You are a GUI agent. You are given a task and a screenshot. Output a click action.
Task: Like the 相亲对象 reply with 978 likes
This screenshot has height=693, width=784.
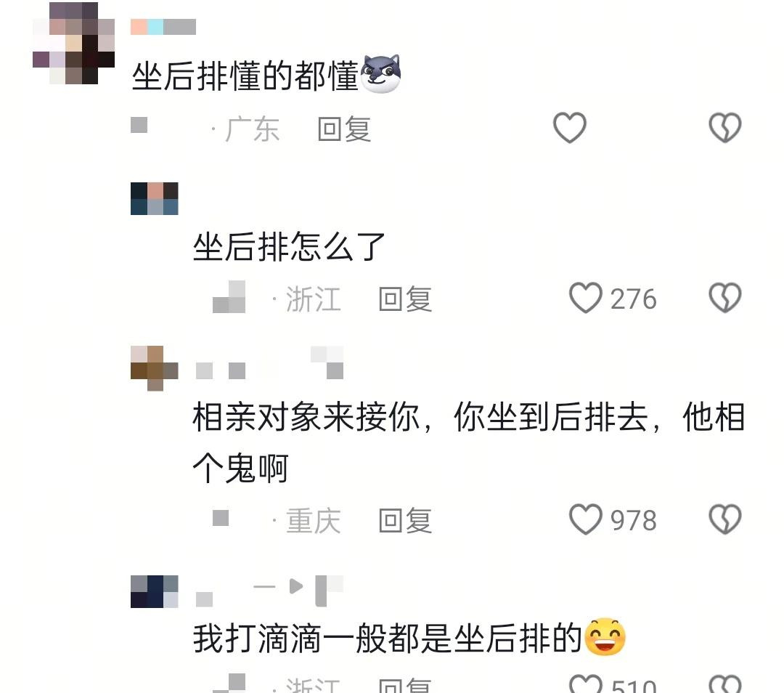tap(586, 519)
